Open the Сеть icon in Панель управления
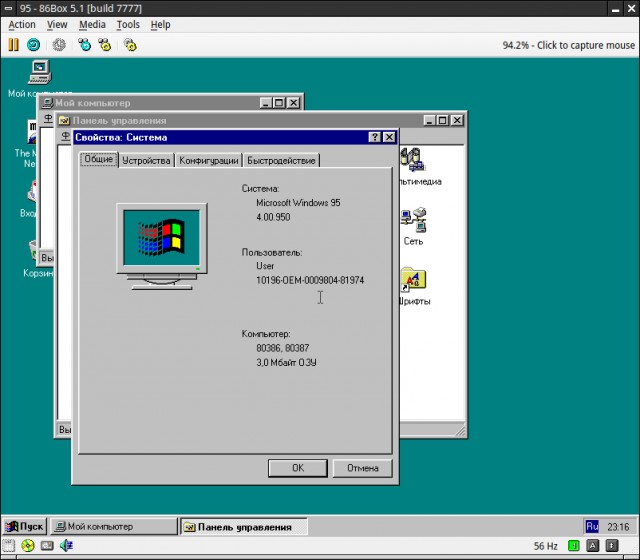The width and height of the screenshot is (640, 560). pyautogui.click(x=413, y=227)
